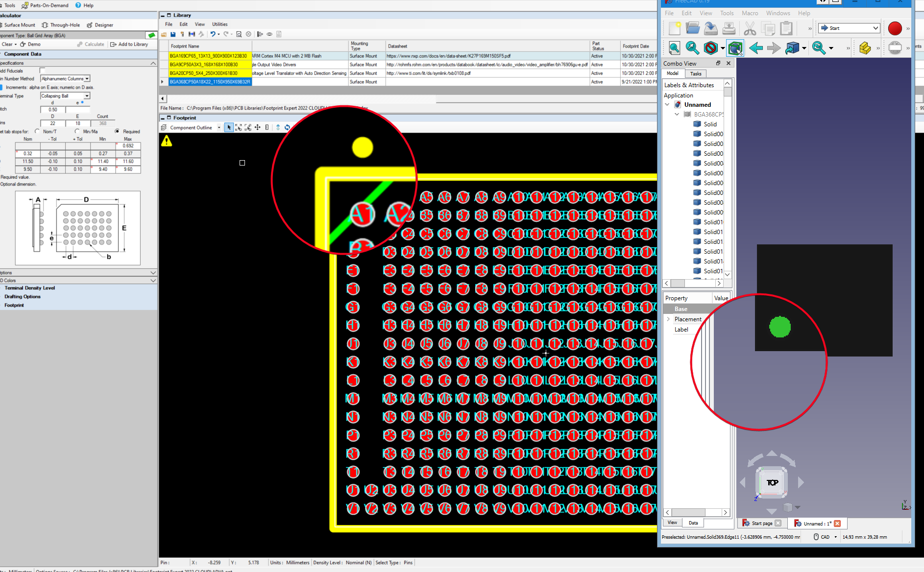
Task: Click FreeCAD fit selection magnifier icon
Action: pyautogui.click(x=692, y=48)
